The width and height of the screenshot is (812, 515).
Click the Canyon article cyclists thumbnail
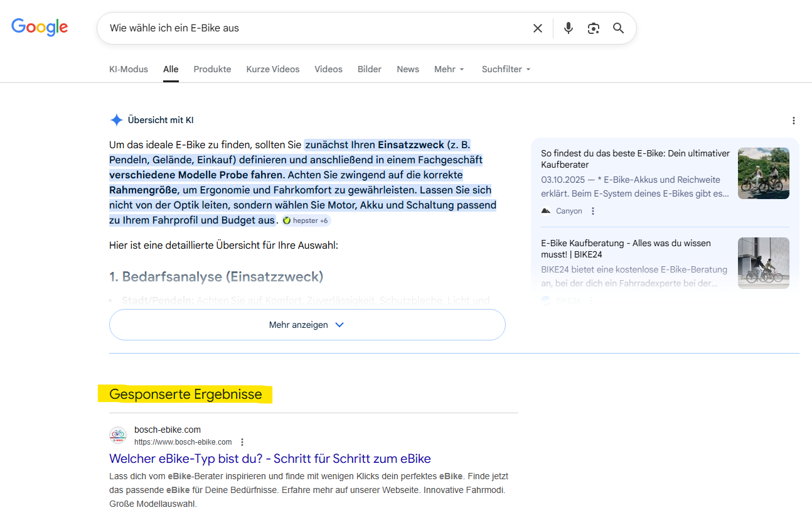pos(763,173)
